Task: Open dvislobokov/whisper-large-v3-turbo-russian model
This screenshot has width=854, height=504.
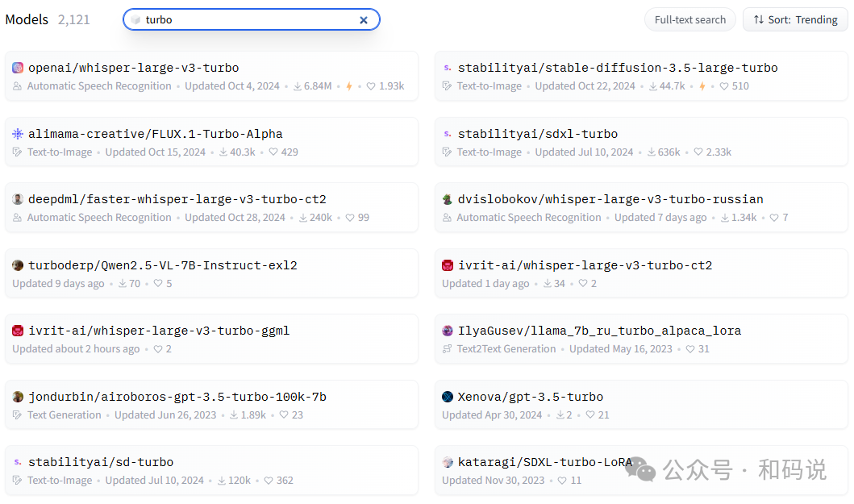Action: coord(610,199)
